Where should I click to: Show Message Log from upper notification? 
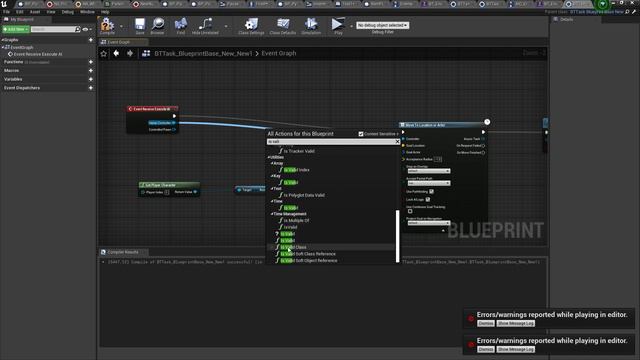[x=516, y=323]
